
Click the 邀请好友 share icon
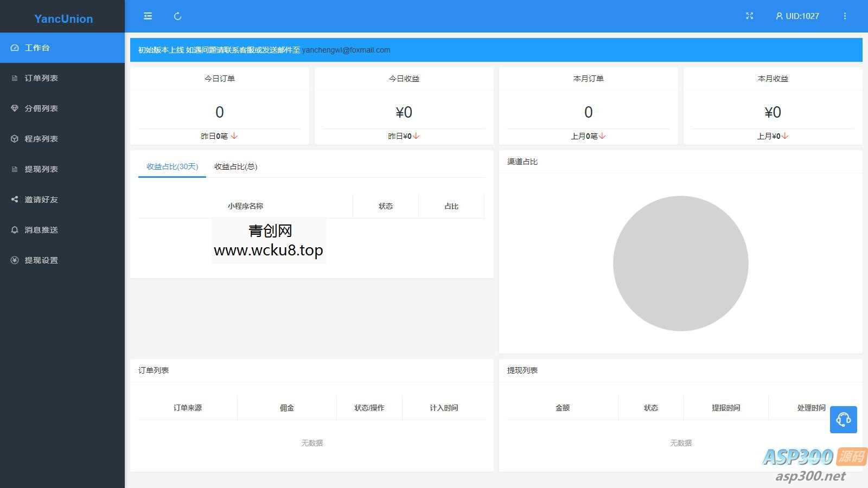(14, 200)
